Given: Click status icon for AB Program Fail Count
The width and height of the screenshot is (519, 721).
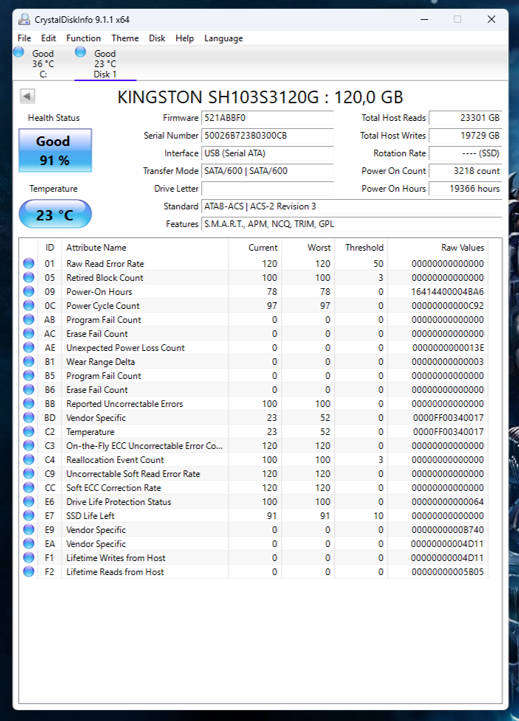Looking at the screenshot, I should (29, 320).
